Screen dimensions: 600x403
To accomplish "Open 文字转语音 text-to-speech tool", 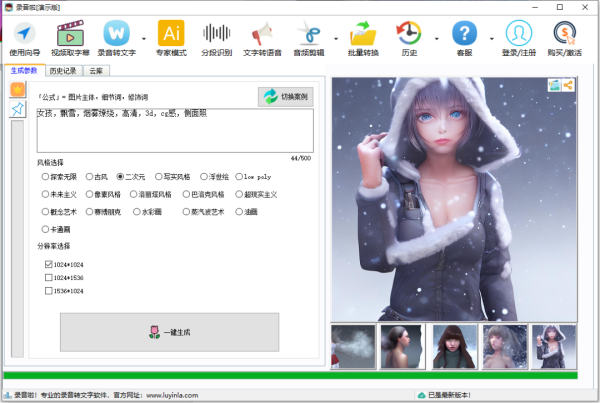I will 262,38.
